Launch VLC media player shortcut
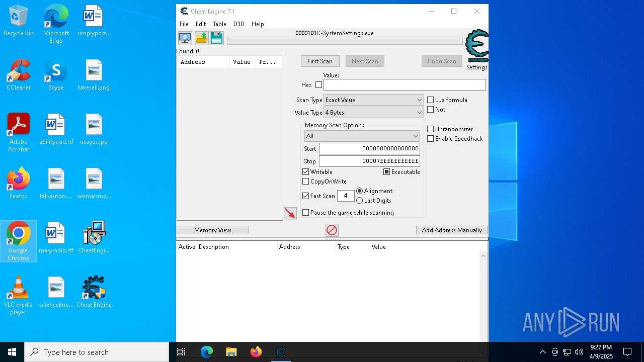The image size is (644, 362). pyautogui.click(x=19, y=296)
